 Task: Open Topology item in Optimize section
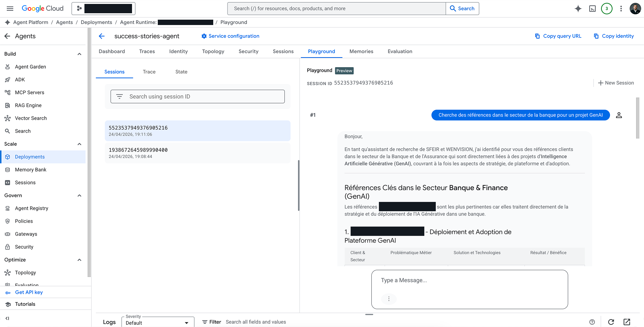tap(25, 273)
